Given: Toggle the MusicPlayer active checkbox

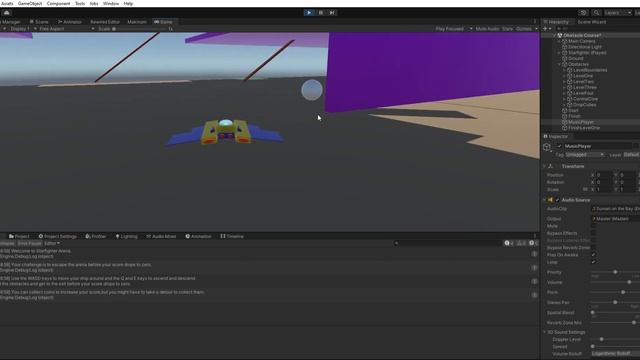Looking at the screenshot, I should 559,146.
